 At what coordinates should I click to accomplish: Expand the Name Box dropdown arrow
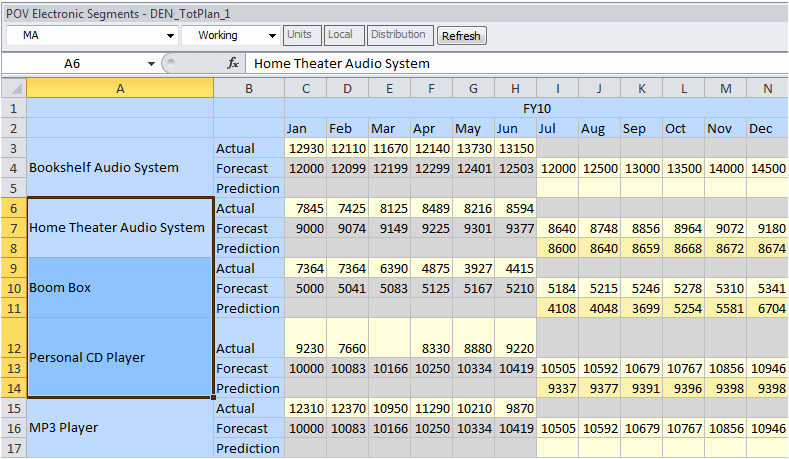pyautogui.click(x=152, y=63)
